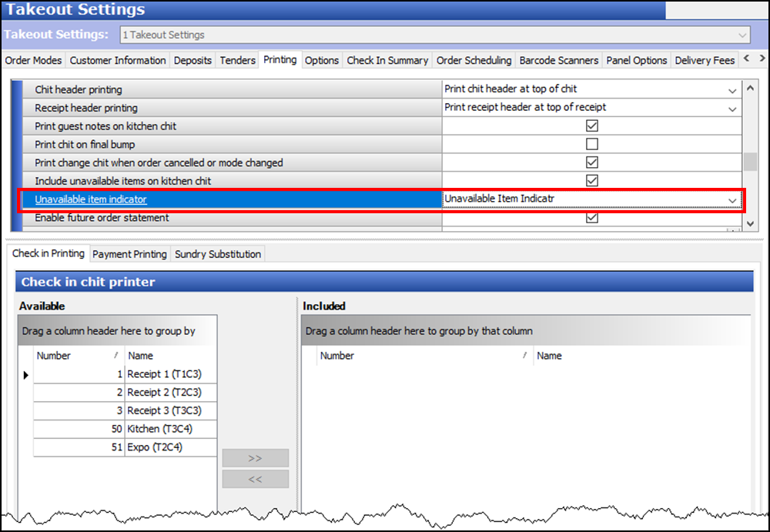
Task: Open the Payment Printing tab
Action: pyautogui.click(x=129, y=254)
